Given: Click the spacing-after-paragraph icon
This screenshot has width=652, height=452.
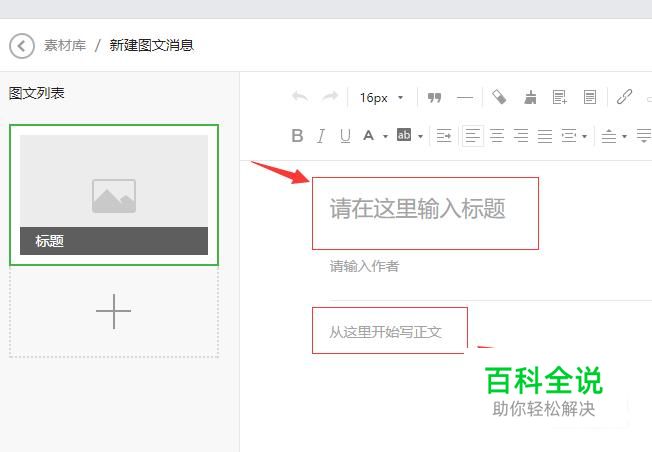Looking at the screenshot, I should [644, 136].
